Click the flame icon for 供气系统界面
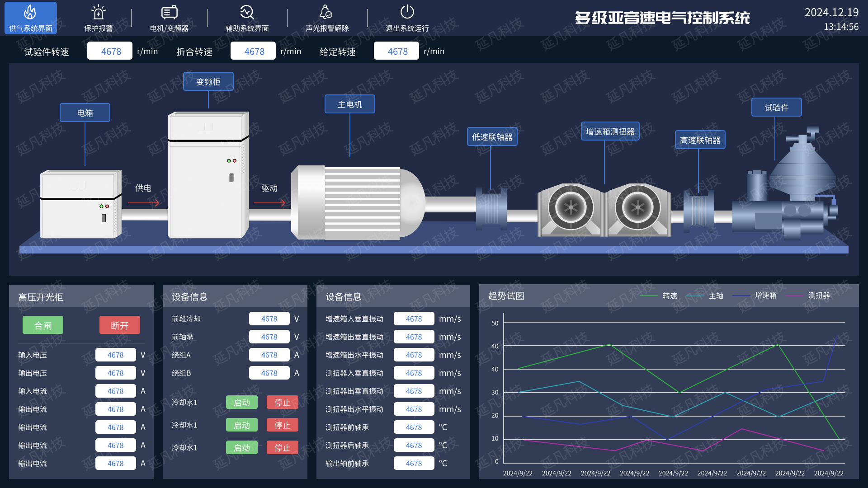The image size is (868, 488). pos(30,12)
